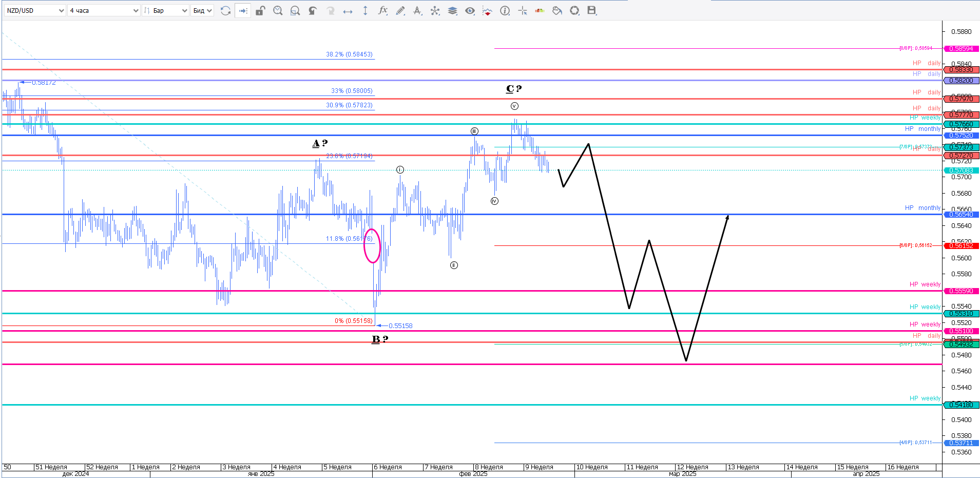
Task: Open the stacked layers icon
Action: click(x=452, y=11)
